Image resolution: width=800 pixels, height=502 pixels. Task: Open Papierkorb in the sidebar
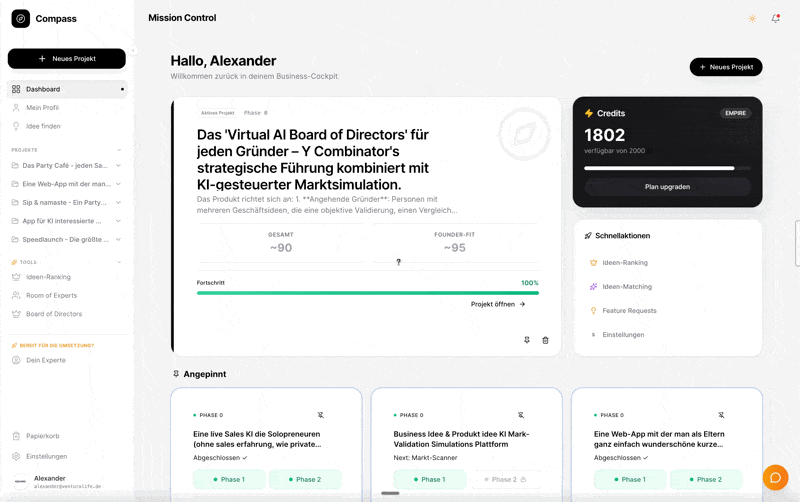click(42, 436)
